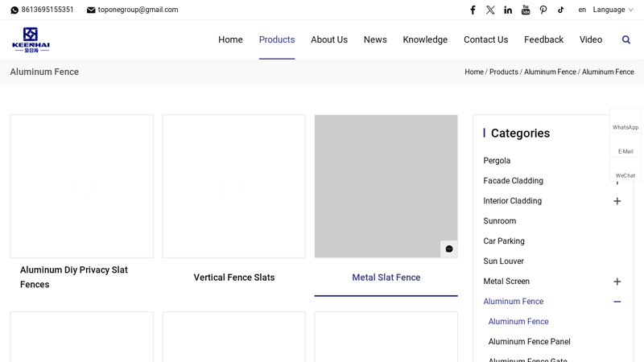The image size is (644, 362).
Task: Select the Aluminum Fence subcategory
Action: [518, 321]
